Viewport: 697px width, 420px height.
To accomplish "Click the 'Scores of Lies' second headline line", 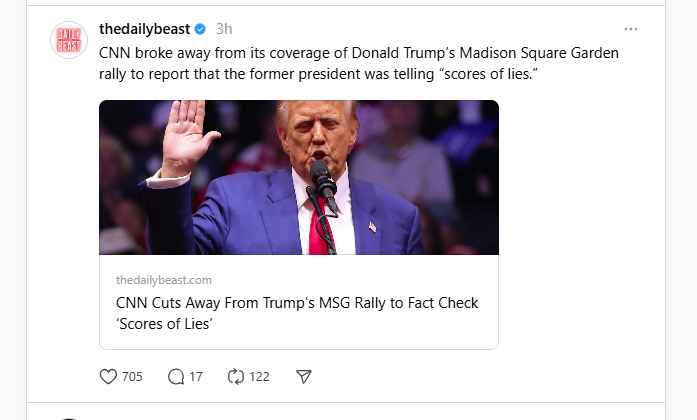I will coord(166,325).
